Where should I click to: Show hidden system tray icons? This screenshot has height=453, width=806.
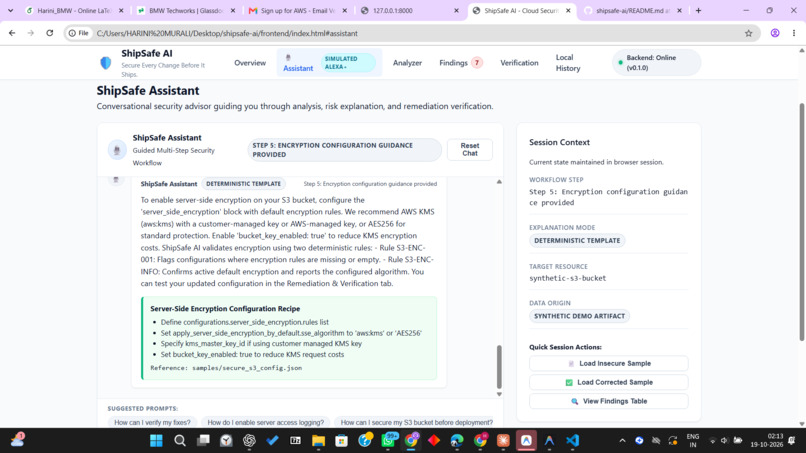(622, 441)
